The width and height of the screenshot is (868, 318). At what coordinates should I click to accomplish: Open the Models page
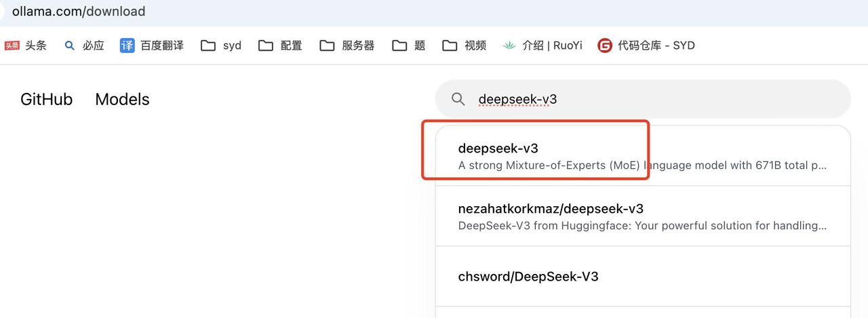click(x=122, y=99)
